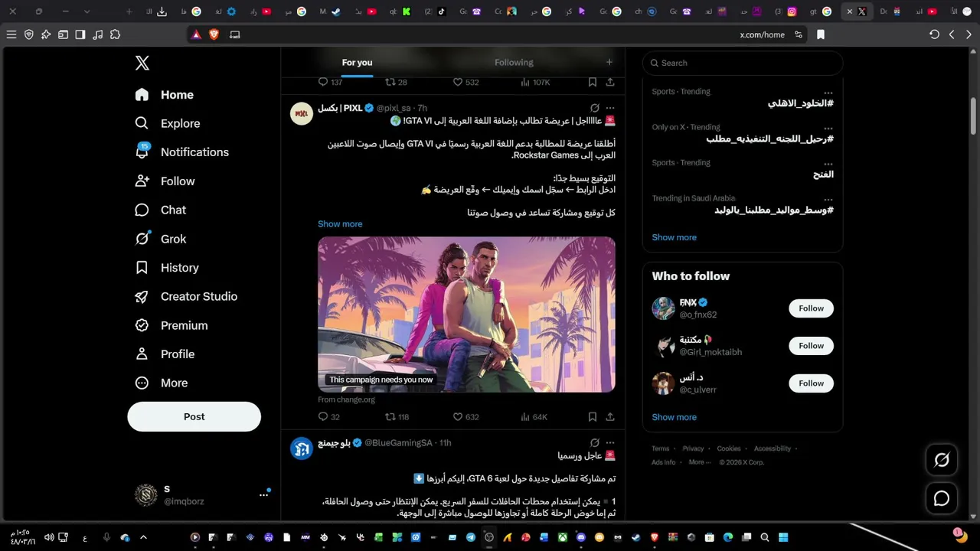980x551 pixels.
Task: Open the X logo home icon
Action: point(142,64)
